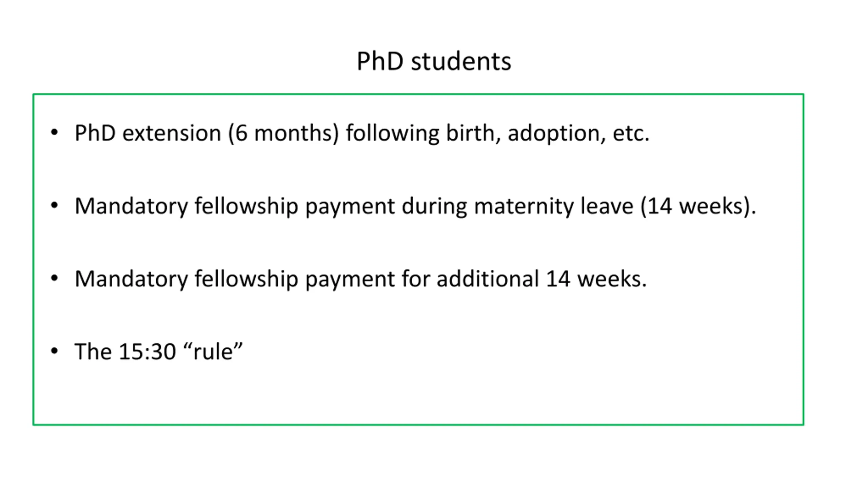Click the "PhD extension" bullet text line
Image resolution: width=868 pixels, height=488 pixels.
click(x=362, y=133)
